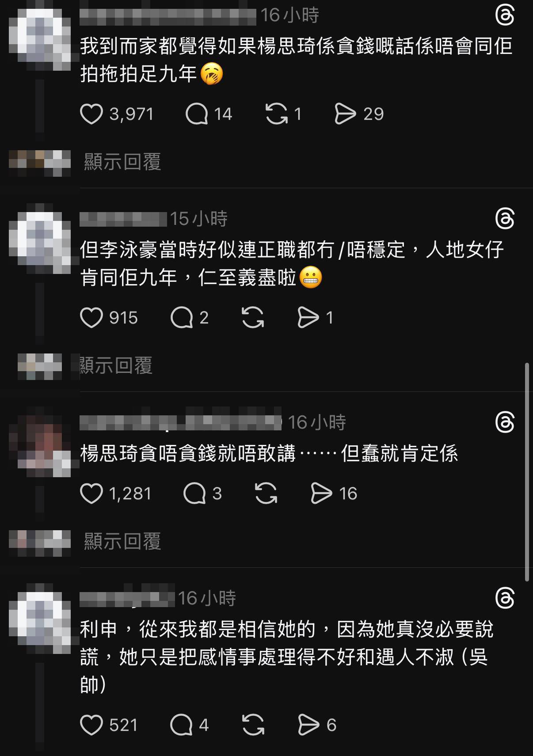Repost the comment with 1 repost
The height and width of the screenshot is (756, 533).
click(277, 114)
